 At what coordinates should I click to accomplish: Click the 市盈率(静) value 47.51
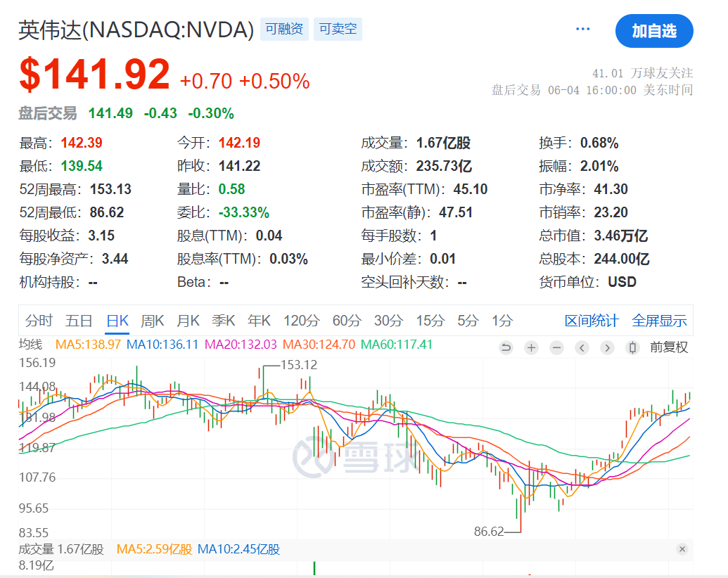point(456,212)
